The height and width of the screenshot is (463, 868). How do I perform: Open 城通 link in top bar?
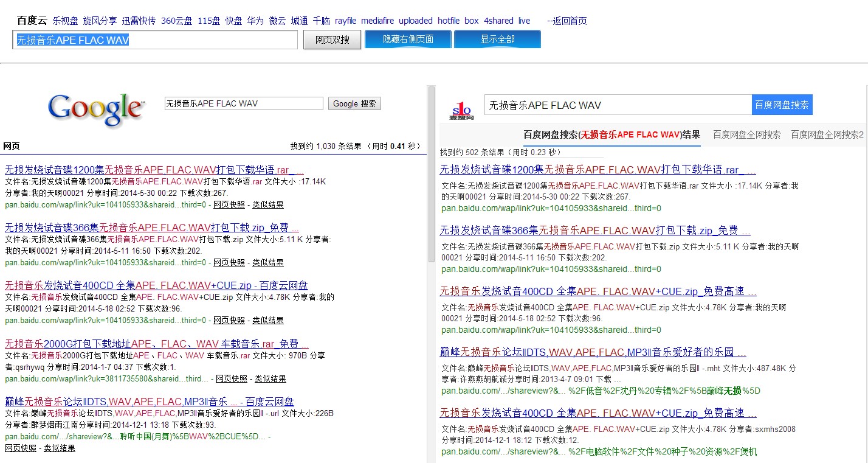click(299, 21)
